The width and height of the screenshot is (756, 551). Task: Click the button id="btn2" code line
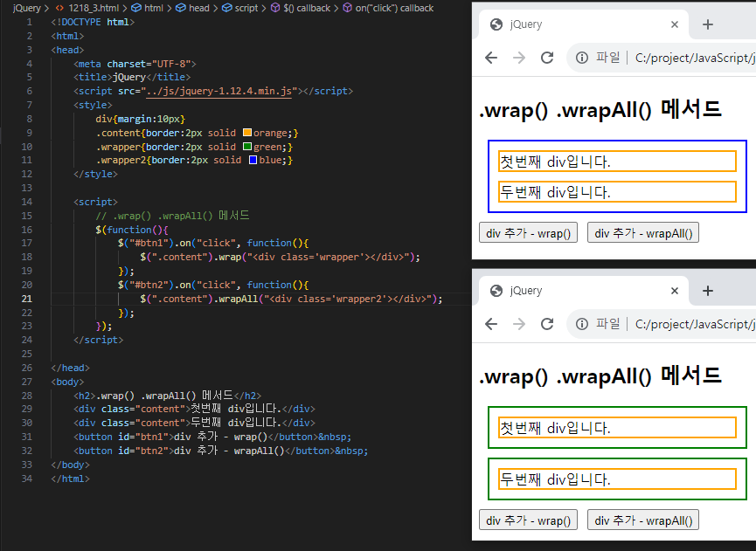(221, 451)
